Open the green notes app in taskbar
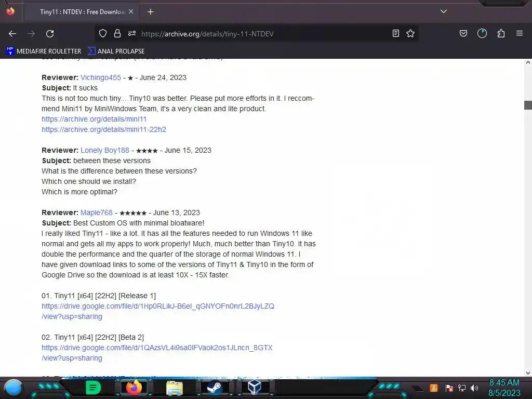Viewport: 532px width, 399px height. 93,388
